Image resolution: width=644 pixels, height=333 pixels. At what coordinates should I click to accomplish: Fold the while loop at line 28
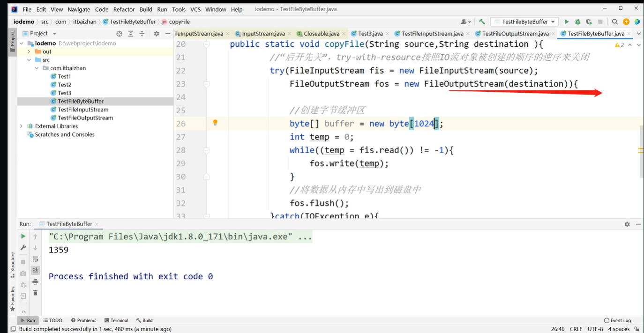[206, 150]
